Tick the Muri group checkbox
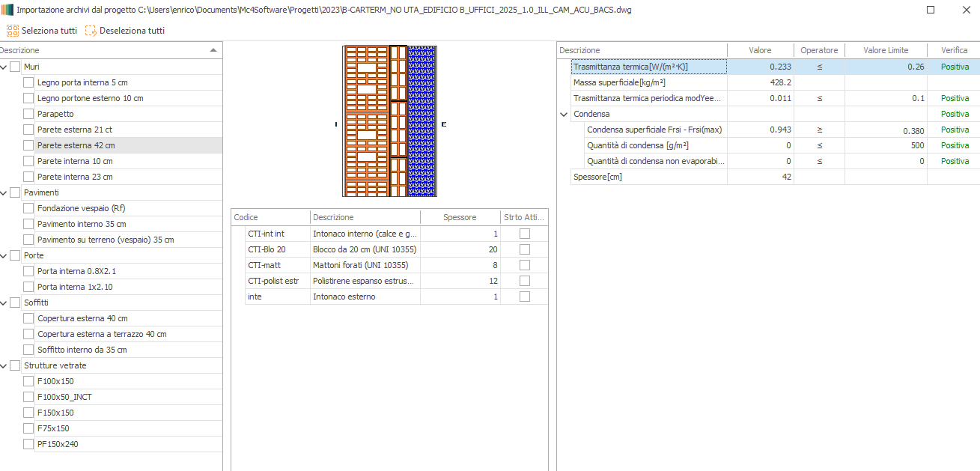980x471 pixels. pyautogui.click(x=15, y=67)
